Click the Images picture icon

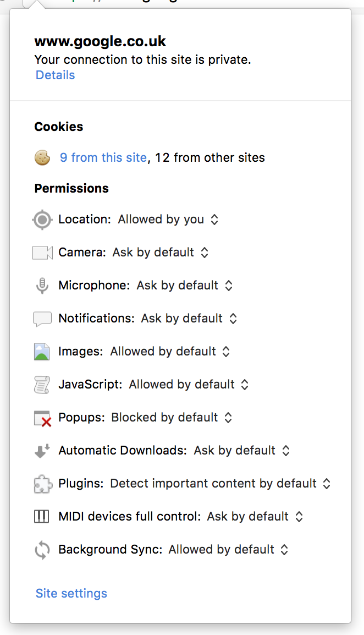42,352
